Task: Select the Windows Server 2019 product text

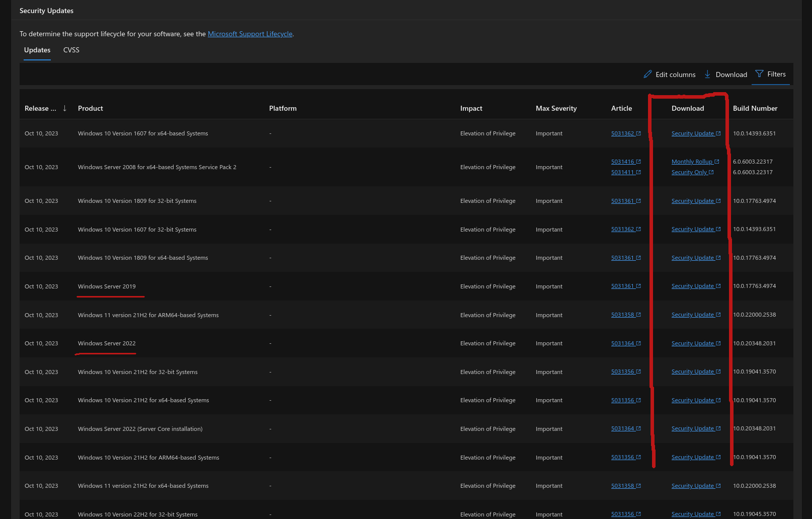Action: pyautogui.click(x=107, y=286)
